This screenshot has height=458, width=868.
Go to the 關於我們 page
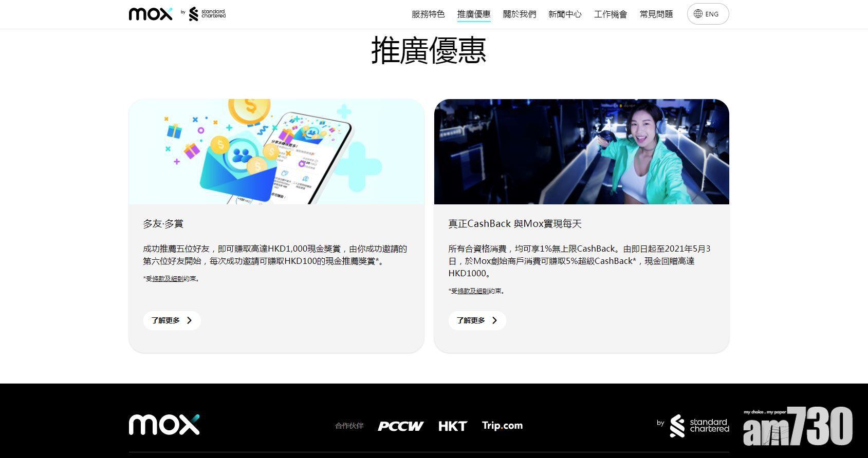[520, 14]
